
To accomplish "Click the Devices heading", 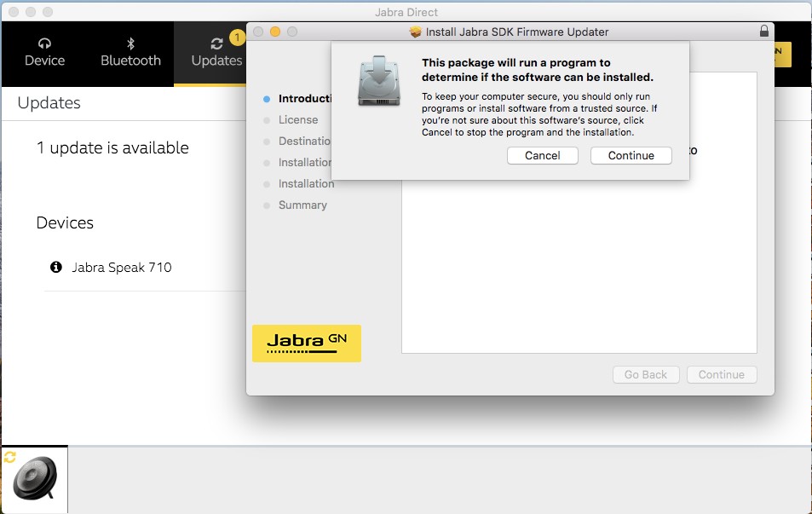I will coord(65,222).
